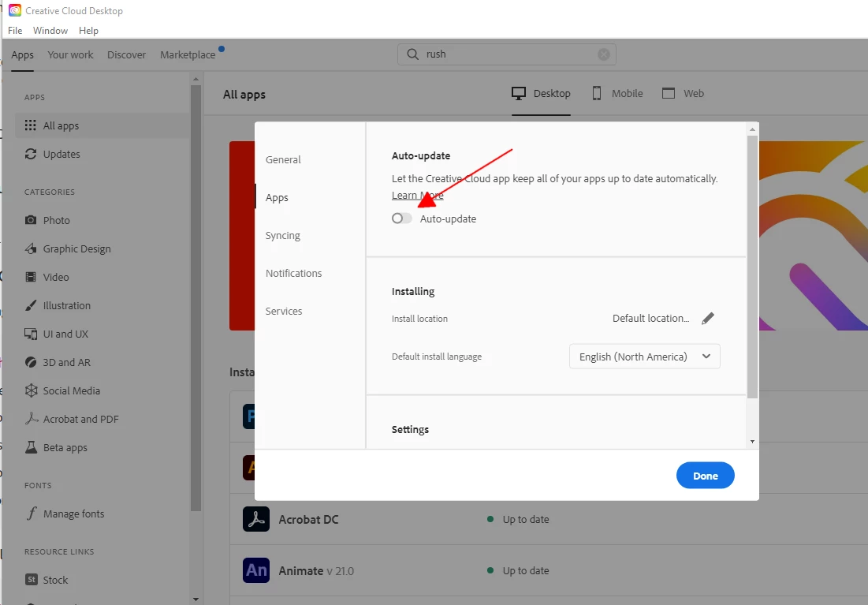Click the Creative Cloud logo in title bar
The height and width of the screenshot is (605, 868).
[15, 10]
